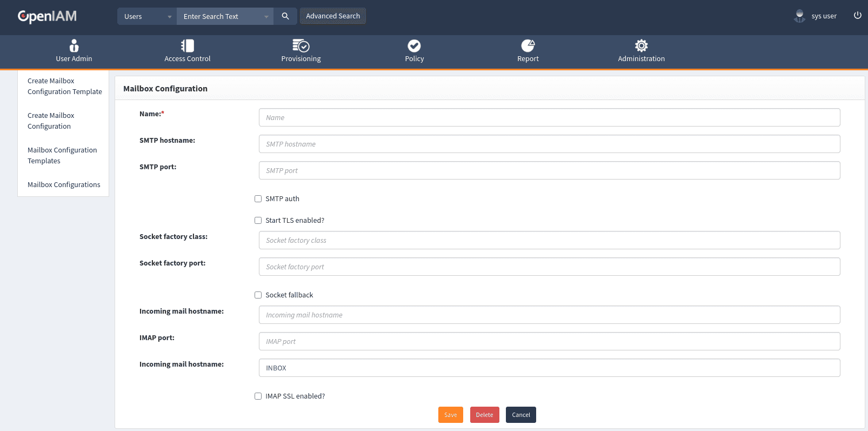Viewport: 868px width, 431px height.
Task: Open the Enter Search Text dropdown arrow
Action: tap(266, 17)
